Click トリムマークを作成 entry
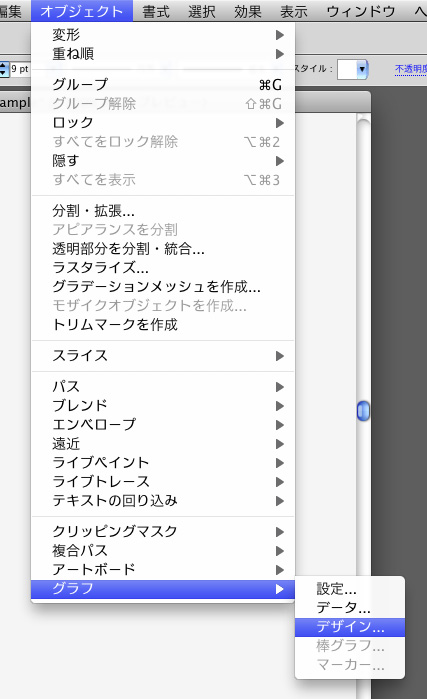The width and height of the screenshot is (427, 699). pos(163,325)
